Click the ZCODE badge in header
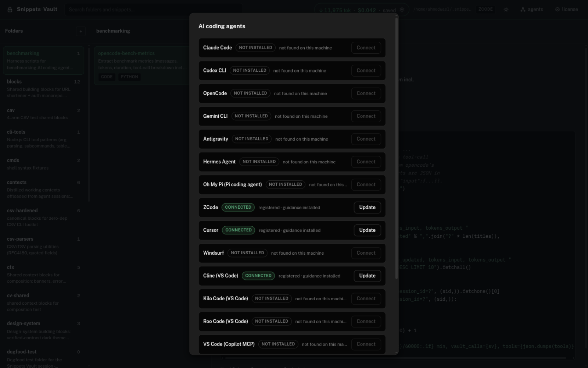 pyautogui.click(x=485, y=10)
